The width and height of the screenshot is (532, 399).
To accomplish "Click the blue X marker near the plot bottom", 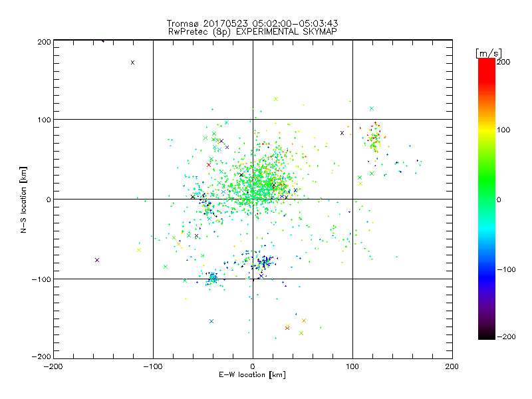I will tap(211, 321).
